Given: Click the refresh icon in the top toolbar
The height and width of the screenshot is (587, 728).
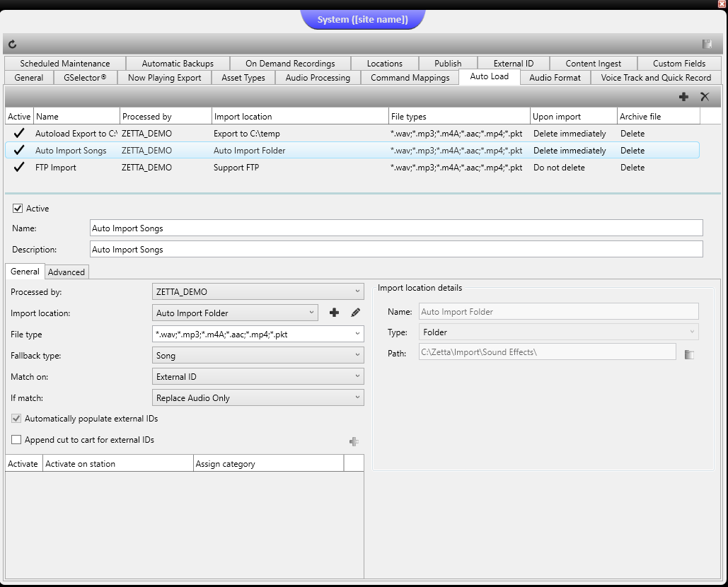Looking at the screenshot, I should [x=12, y=45].
